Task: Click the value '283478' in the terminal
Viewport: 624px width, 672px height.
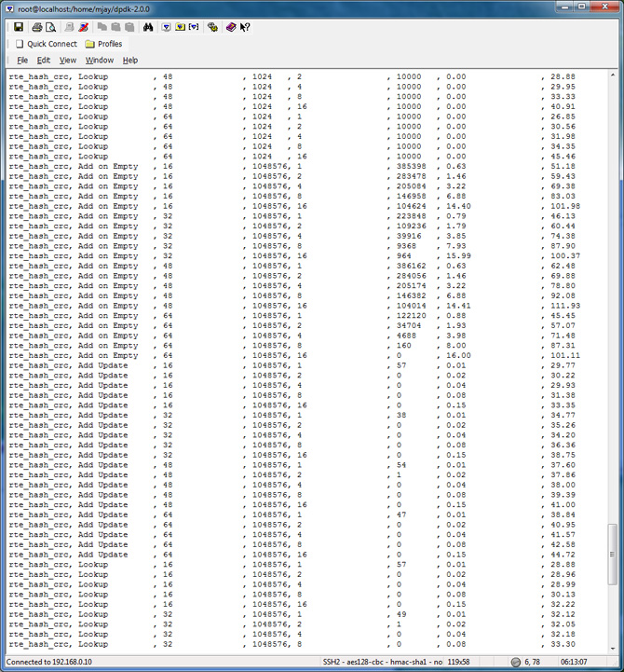Action: [x=411, y=176]
